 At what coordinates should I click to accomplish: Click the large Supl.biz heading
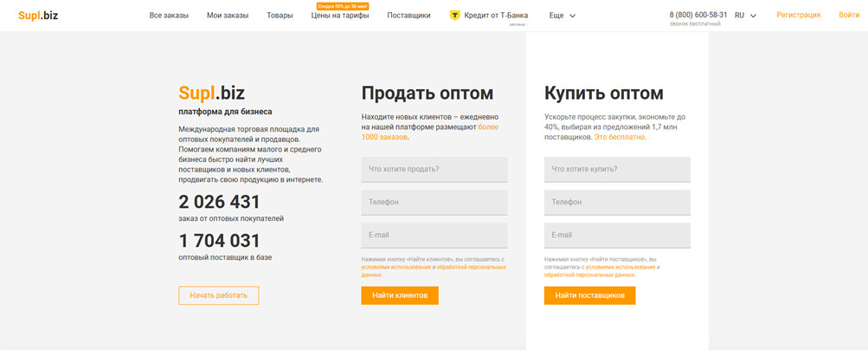[x=211, y=93]
